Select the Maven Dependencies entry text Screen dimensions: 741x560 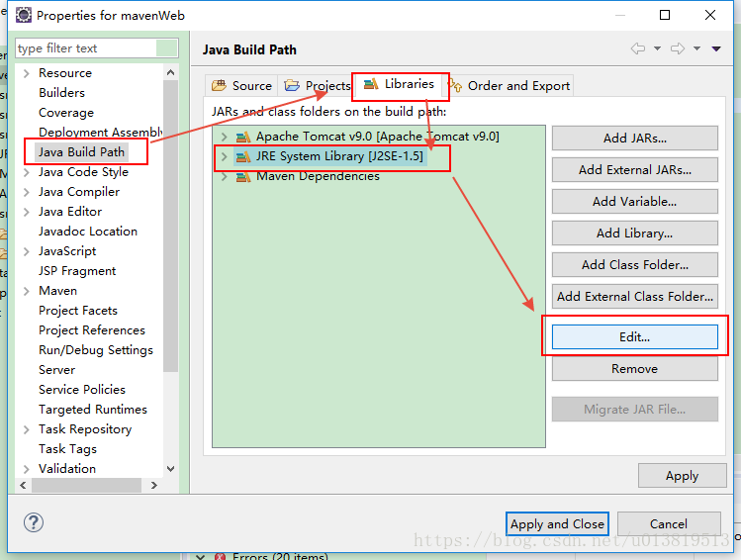click(x=318, y=176)
